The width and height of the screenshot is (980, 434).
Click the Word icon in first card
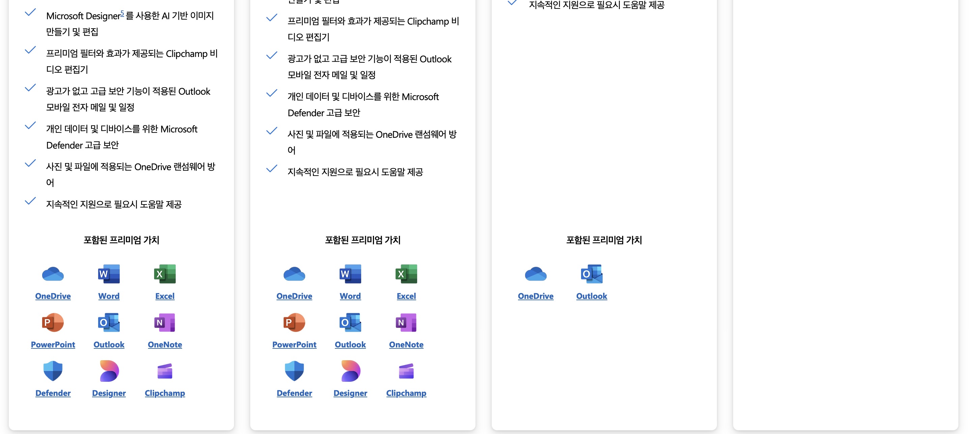(x=109, y=274)
